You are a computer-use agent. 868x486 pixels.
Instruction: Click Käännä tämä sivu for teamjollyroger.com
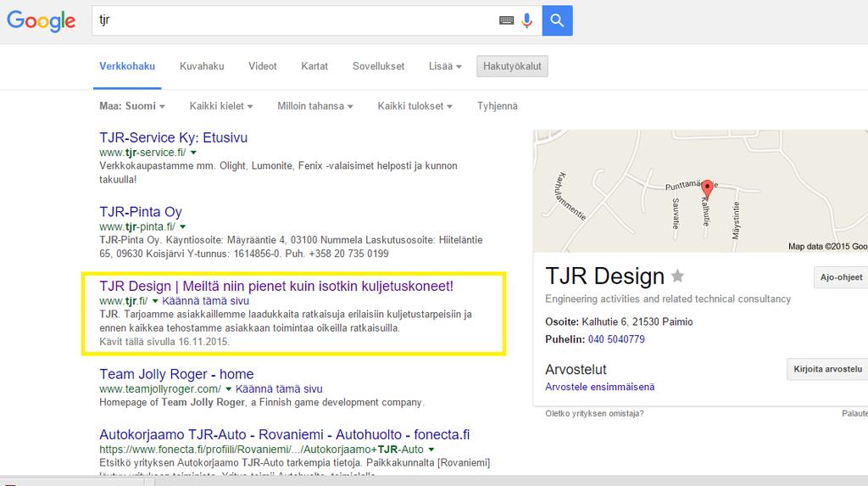[x=279, y=389]
